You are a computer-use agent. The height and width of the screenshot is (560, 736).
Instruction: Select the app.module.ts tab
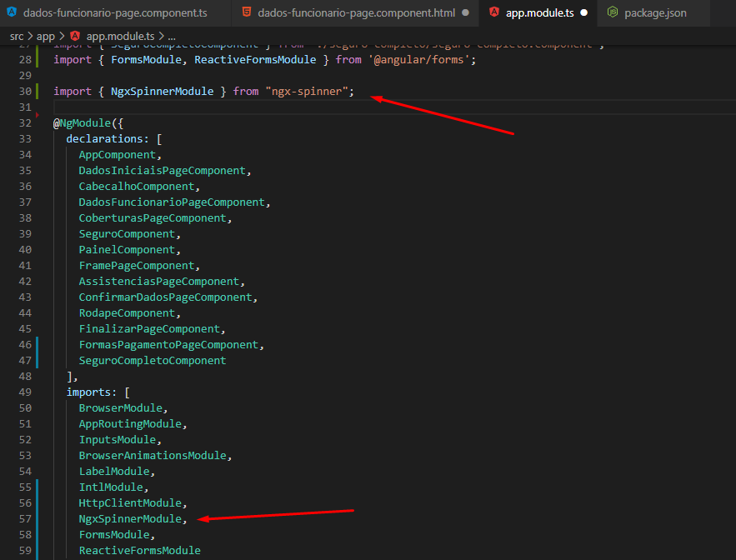coord(539,12)
